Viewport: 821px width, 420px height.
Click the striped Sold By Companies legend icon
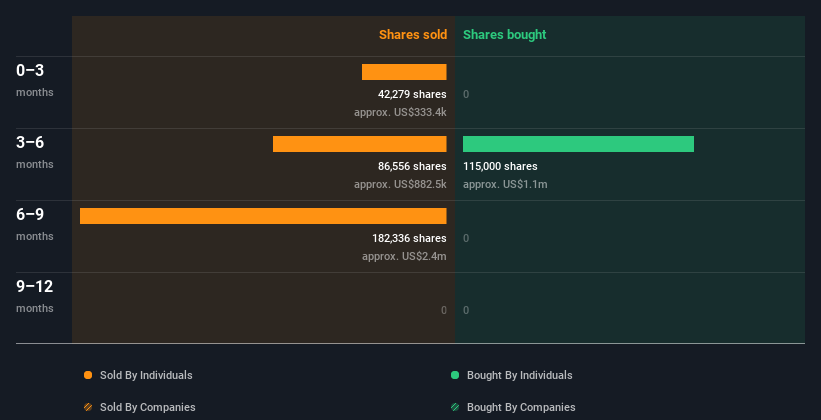[x=88, y=407]
